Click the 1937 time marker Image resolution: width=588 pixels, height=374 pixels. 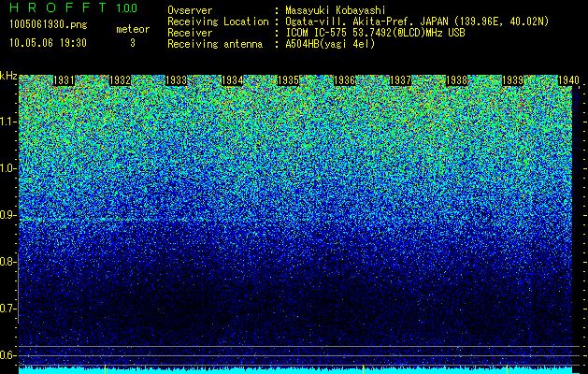[x=400, y=80]
